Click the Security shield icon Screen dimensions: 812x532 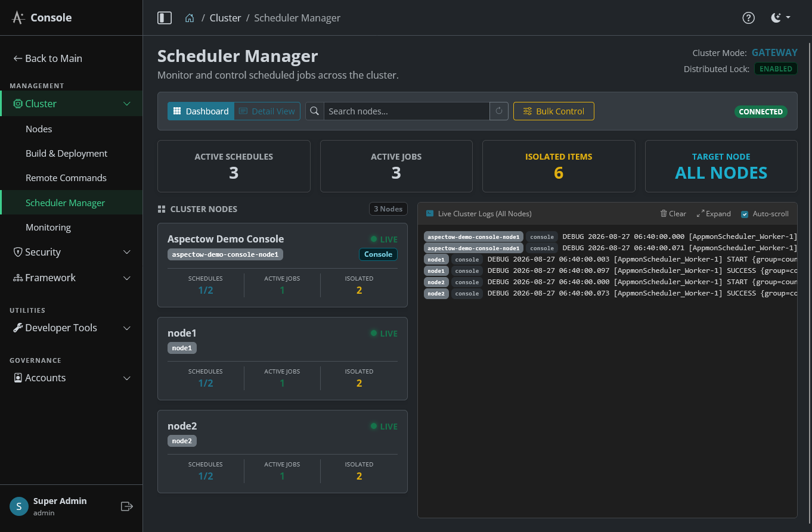(x=18, y=252)
